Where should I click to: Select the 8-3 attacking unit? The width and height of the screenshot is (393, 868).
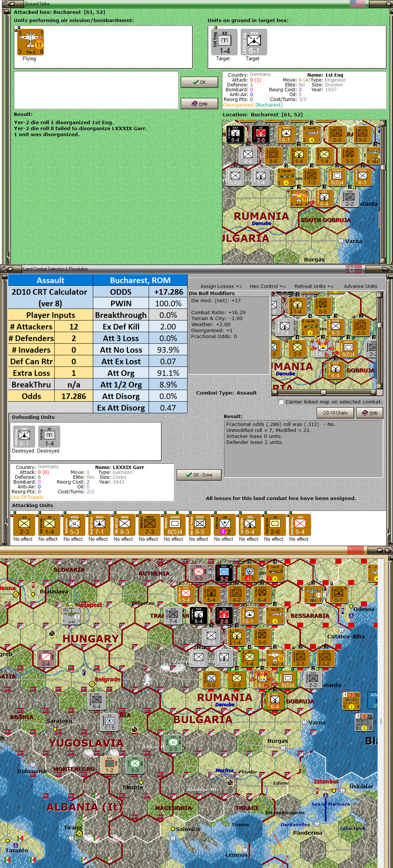click(x=124, y=525)
